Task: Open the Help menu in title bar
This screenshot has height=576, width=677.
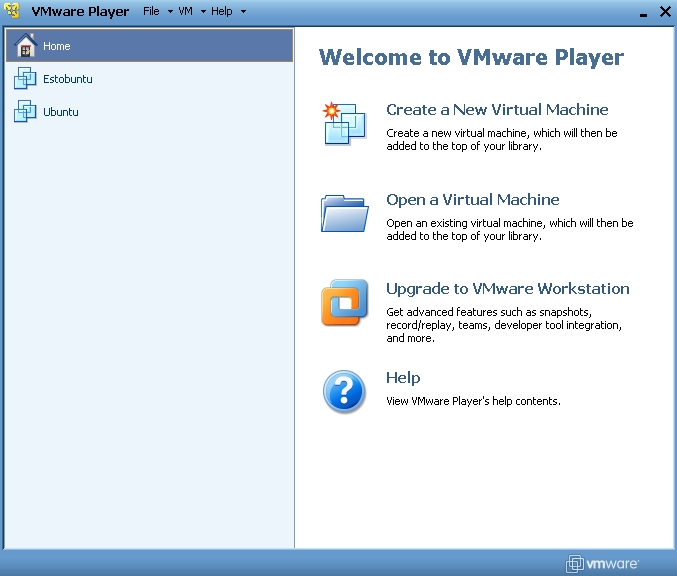Action: (221, 11)
